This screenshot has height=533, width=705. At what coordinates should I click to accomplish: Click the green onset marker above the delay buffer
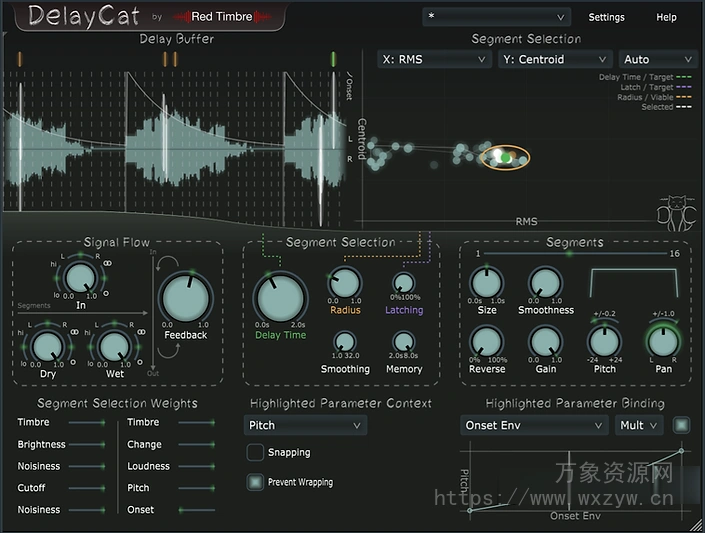click(333, 59)
